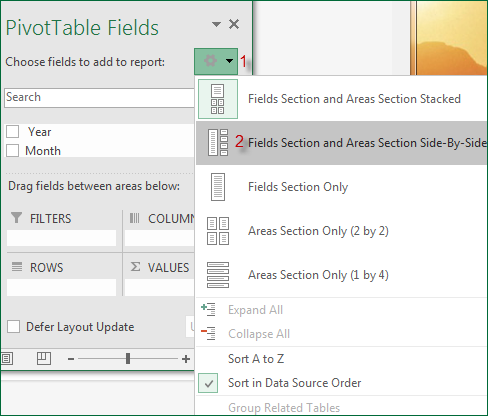
Task: Check the Year field checkbox
Action: (12, 132)
